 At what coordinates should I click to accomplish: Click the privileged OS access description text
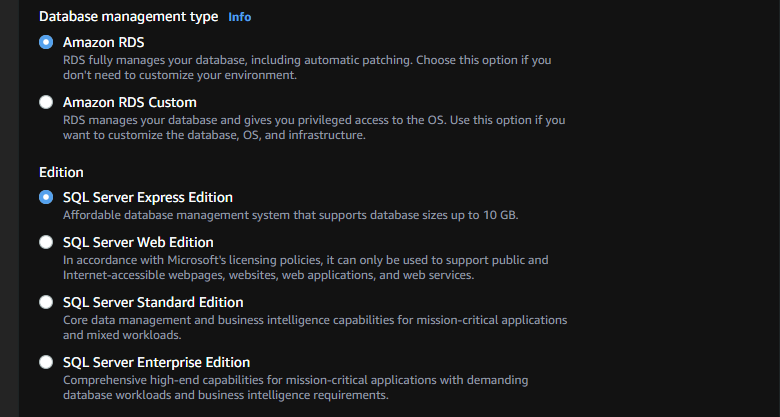(x=314, y=127)
